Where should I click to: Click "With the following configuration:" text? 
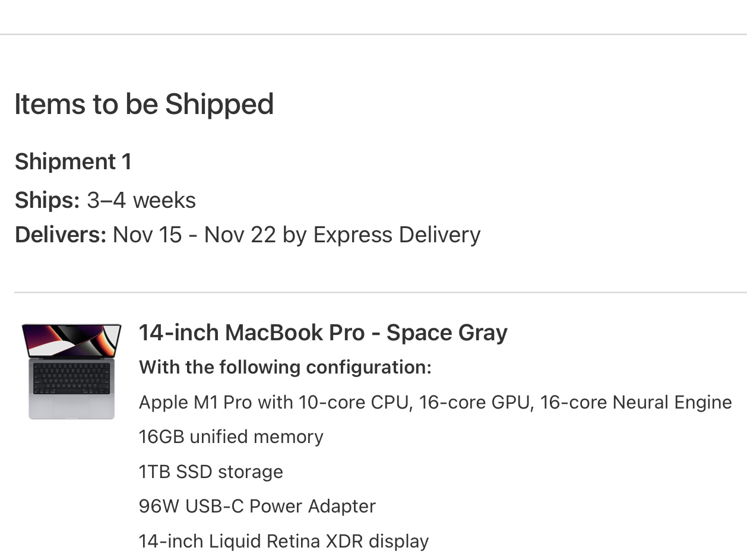point(285,368)
